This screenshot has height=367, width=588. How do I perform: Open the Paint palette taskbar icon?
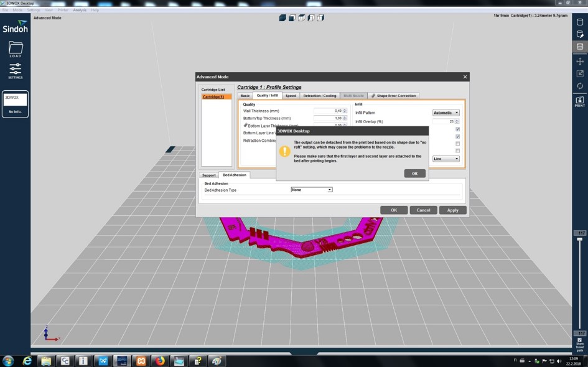point(217,361)
